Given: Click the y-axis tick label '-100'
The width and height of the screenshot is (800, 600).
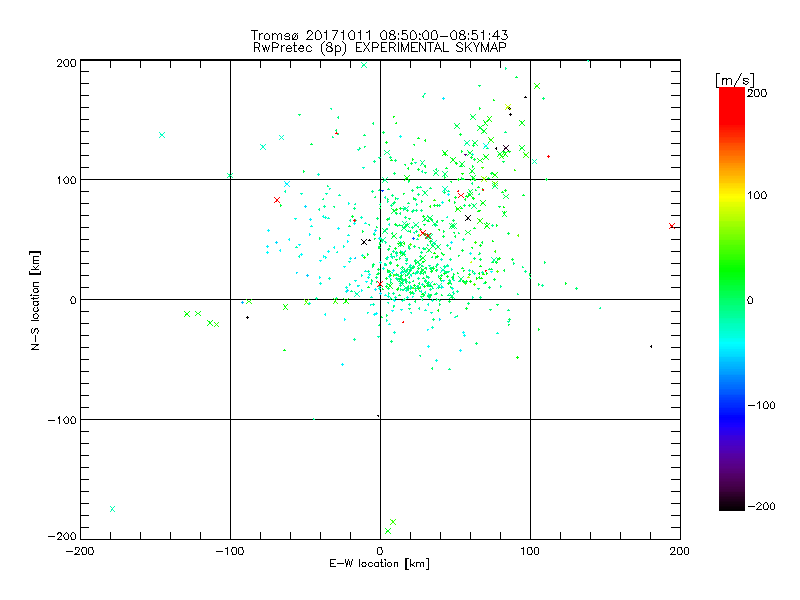Looking at the screenshot, I should 62,420.
